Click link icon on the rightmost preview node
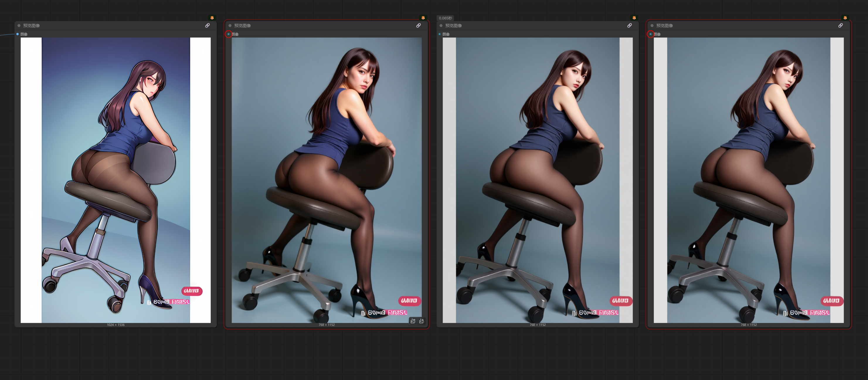This screenshot has height=380, width=868. [x=841, y=26]
